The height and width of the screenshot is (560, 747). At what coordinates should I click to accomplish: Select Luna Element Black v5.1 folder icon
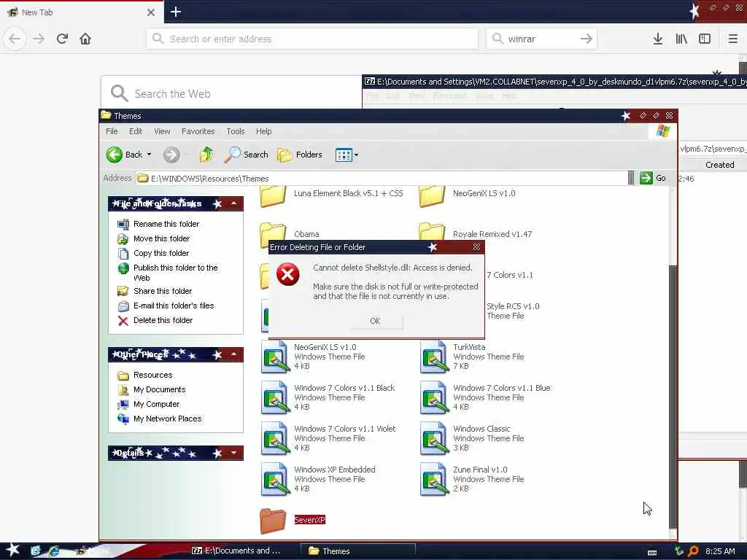click(273, 196)
